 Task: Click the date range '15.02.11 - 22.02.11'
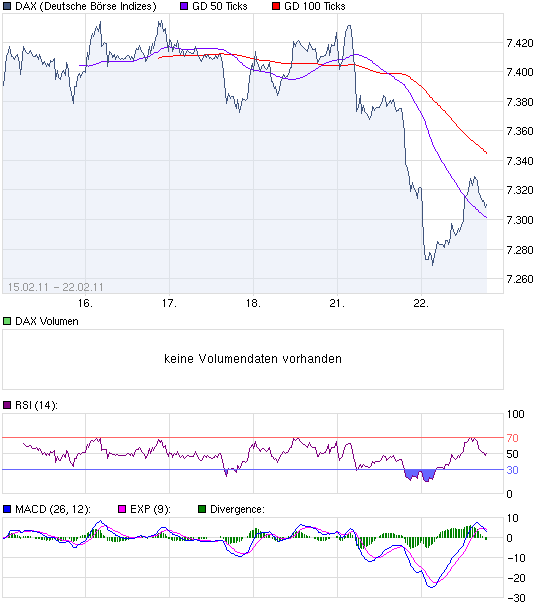point(56,287)
